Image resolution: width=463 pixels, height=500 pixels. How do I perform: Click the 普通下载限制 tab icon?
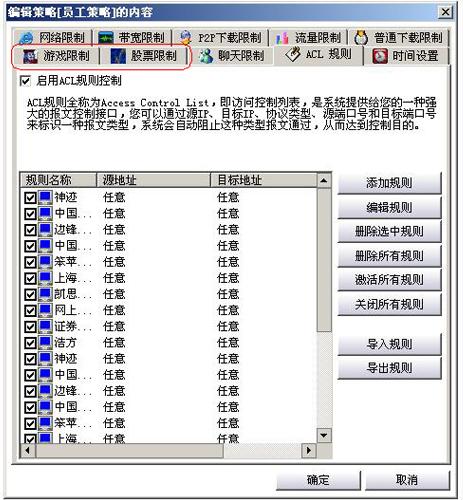coord(361,37)
